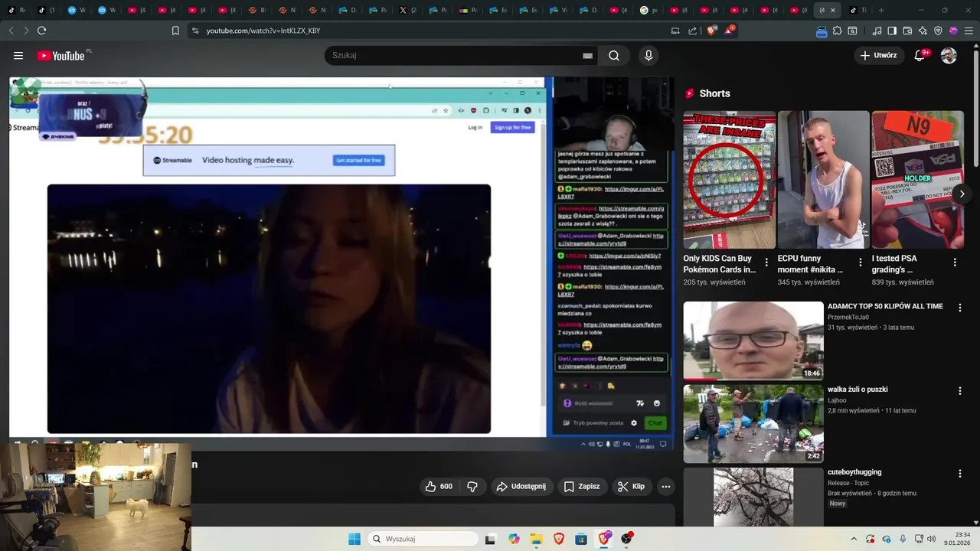The image size is (980, 551).
Task: Go forward with the browser forward arrow
Action: click(26, 31)
